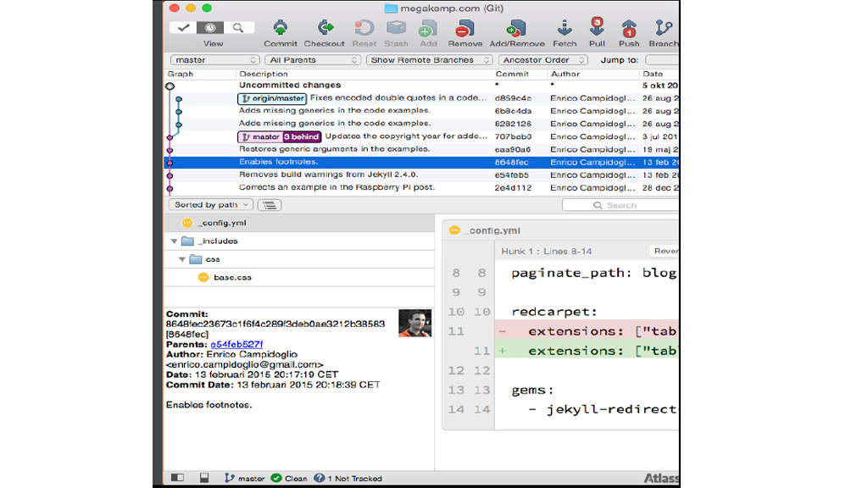Select _config.yml in the file list

299,223
